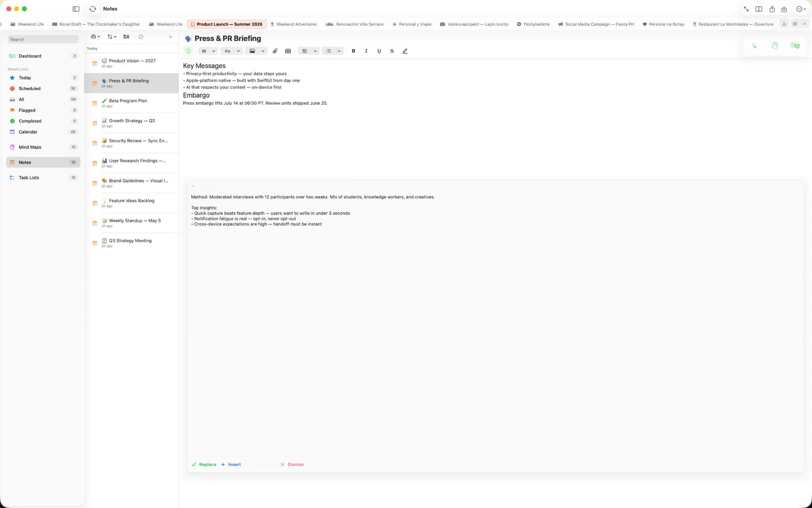Open the Product Vision — 2027 note
812x508 pixels.
coord(131,63)
